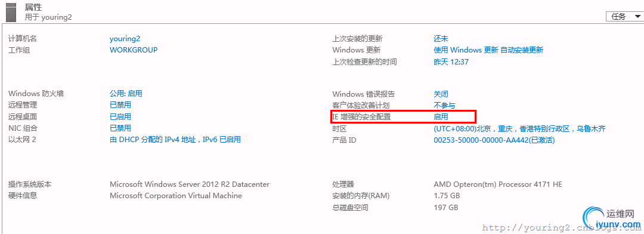The width and height of the screenshot is (644, 234).
Task: Click the 昨天 12:37 last-checked link
Action: click(x=451, y=62)
